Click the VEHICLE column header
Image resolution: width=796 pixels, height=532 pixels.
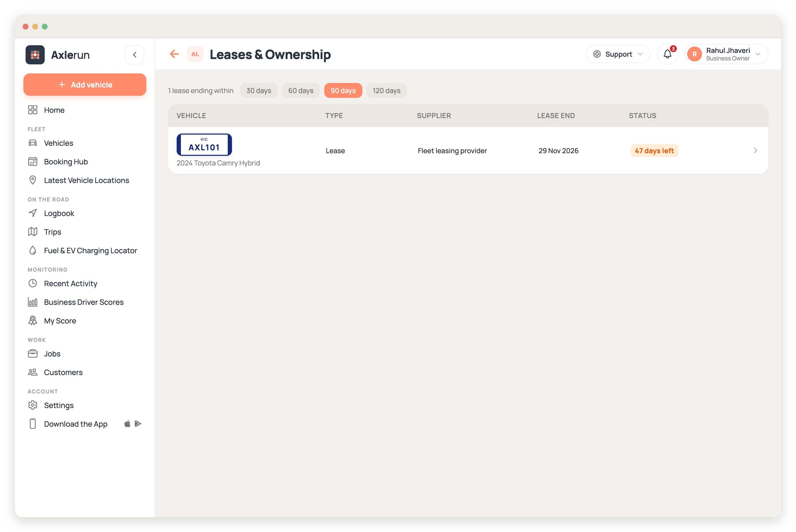pyautogui.click(x=191, y=116)
